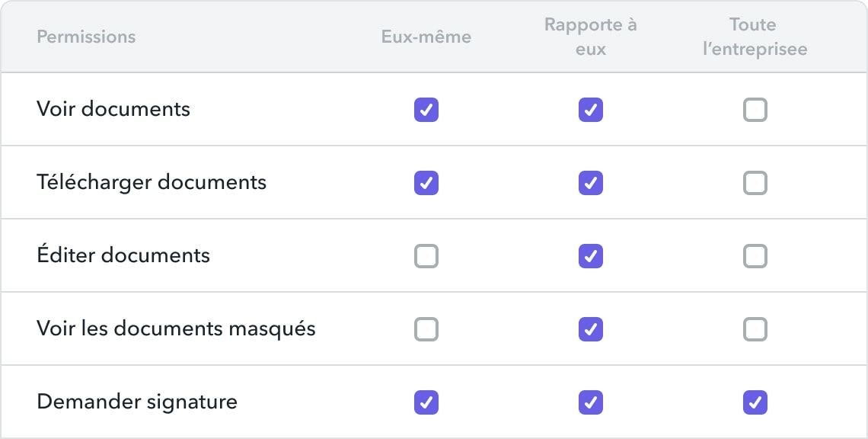Image resolution: width=868 pixels, height=439 pixels.
Task: Disable Voir les documents masqués for Rapporte à eux
Action: click(x=591, y=329)
